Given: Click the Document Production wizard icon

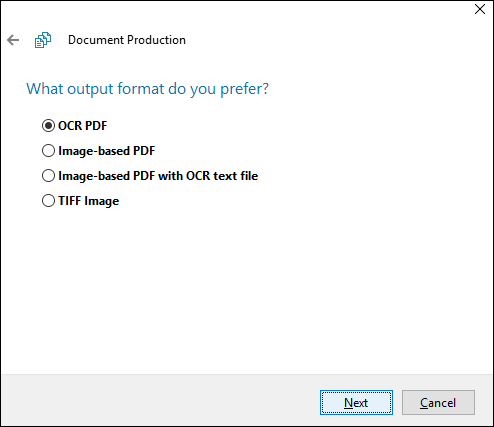Looking at the screenshot, I should coord(43,40).
